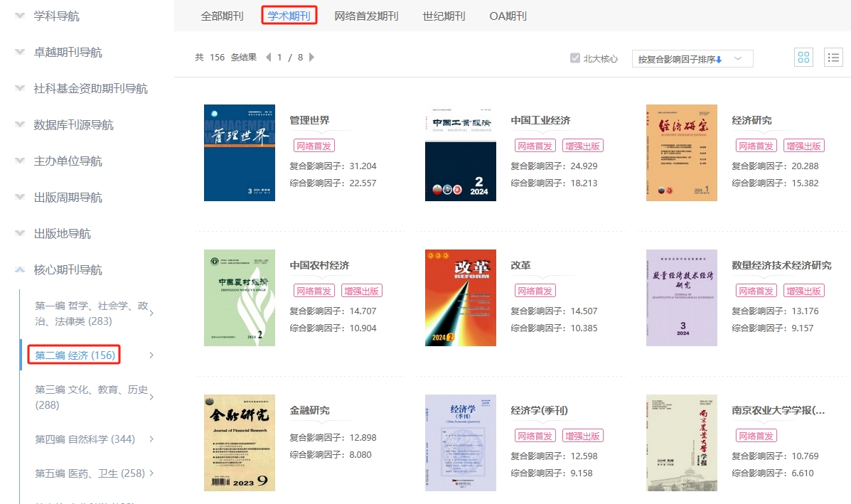Click the 改革 journal cover image

click(x=460, y=298)
